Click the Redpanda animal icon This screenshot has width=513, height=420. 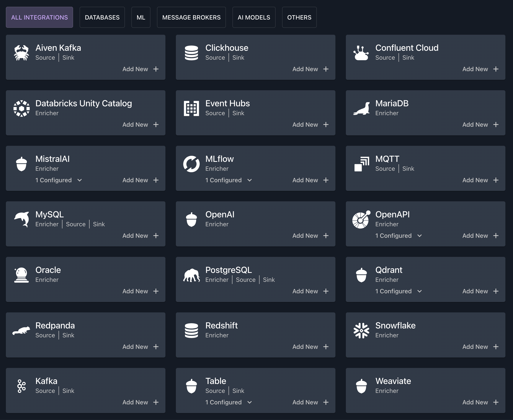tap(21, 330)
